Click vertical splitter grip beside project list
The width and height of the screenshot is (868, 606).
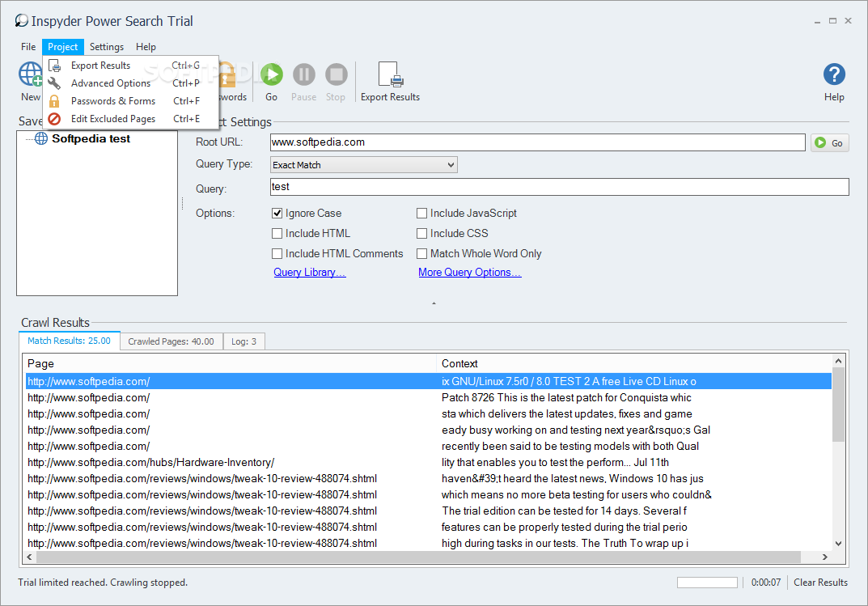(182, 204)
